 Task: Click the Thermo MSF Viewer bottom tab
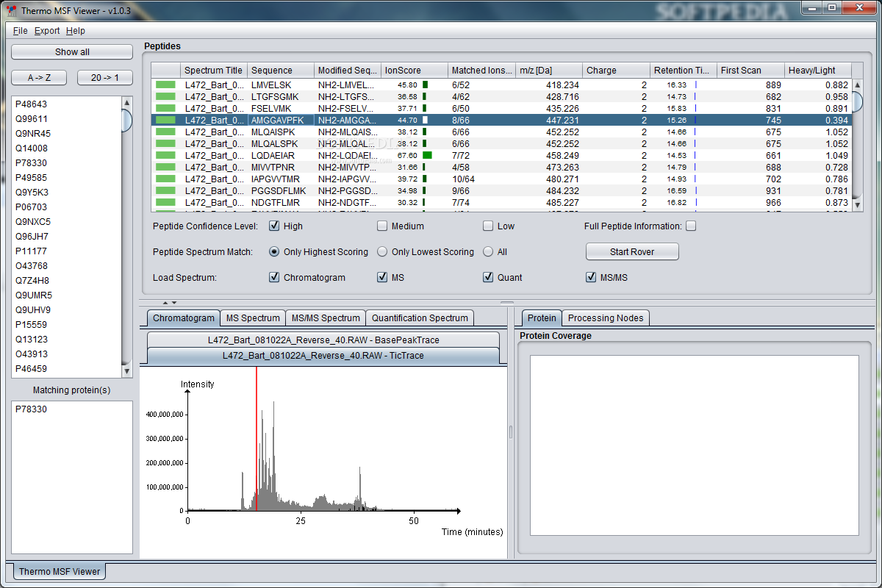coord(60,571)
